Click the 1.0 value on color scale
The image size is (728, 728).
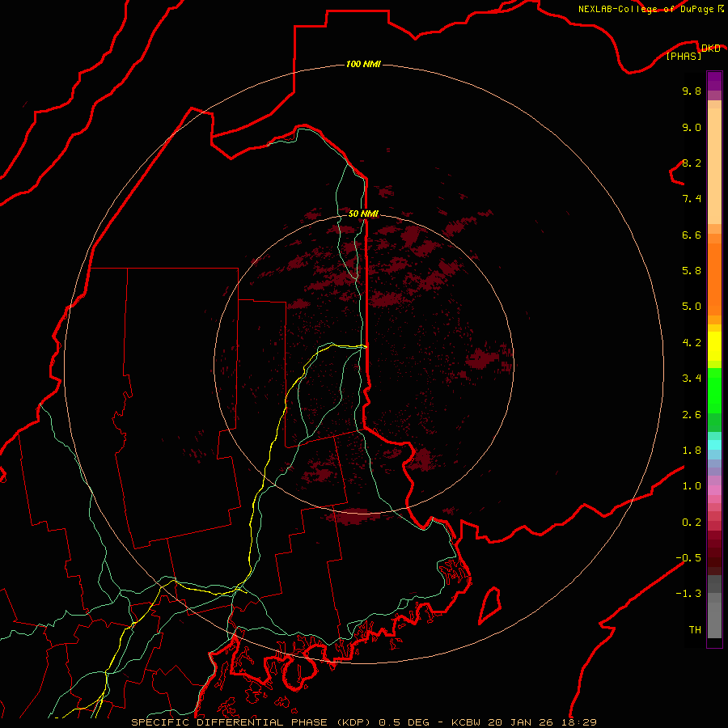692,486
